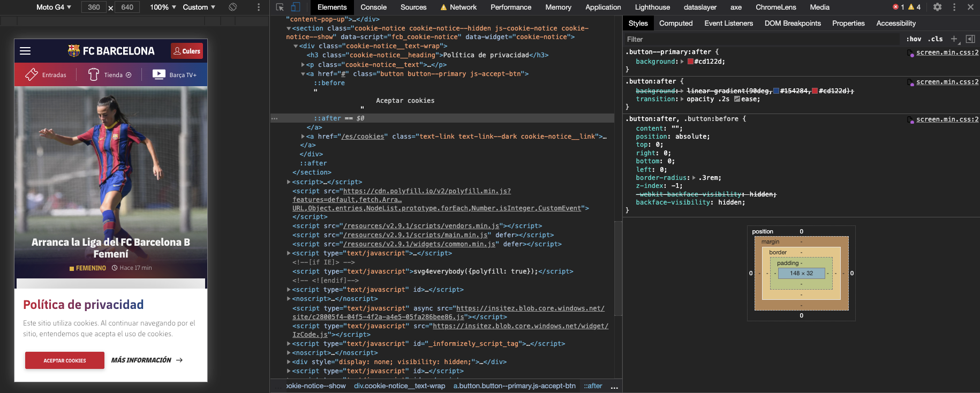Collapse the a button--primary js-accept-btn node
Viewport: 980px width, 393px height.
tap(303, 74)
